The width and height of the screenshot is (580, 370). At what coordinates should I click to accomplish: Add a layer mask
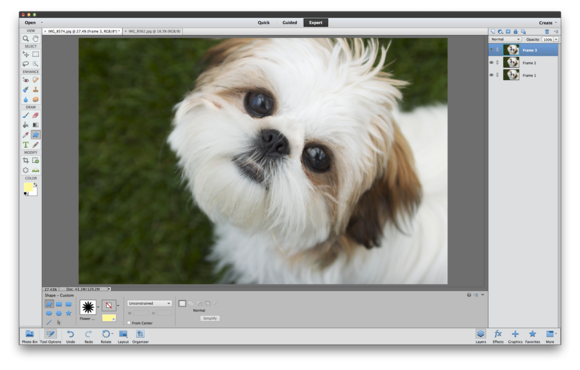click(508, 32)
